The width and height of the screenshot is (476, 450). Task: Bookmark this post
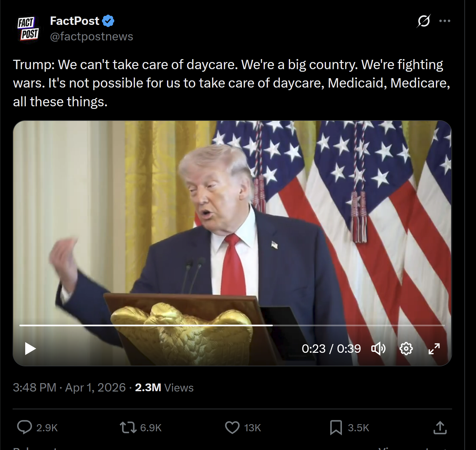[336, 427]
